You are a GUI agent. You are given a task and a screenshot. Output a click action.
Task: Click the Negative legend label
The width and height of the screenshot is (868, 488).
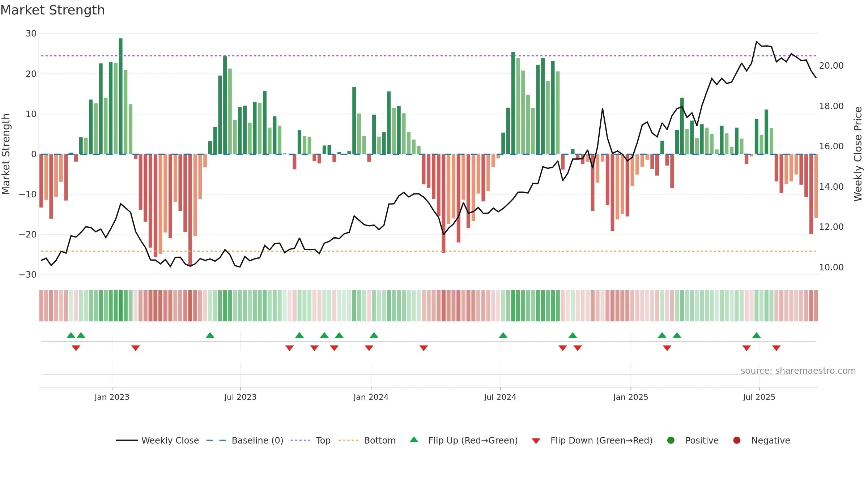point(771,440)
